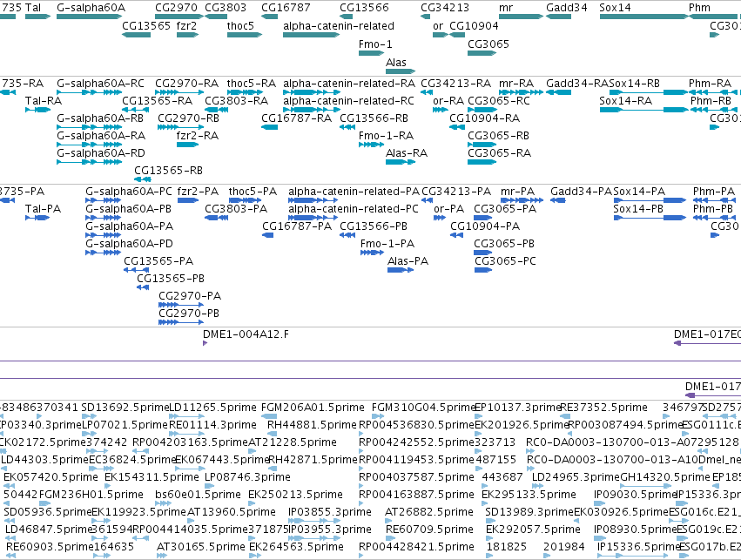Select the Gadd34-PA protein label
This screenshot has width=741, height=560.
582,192
